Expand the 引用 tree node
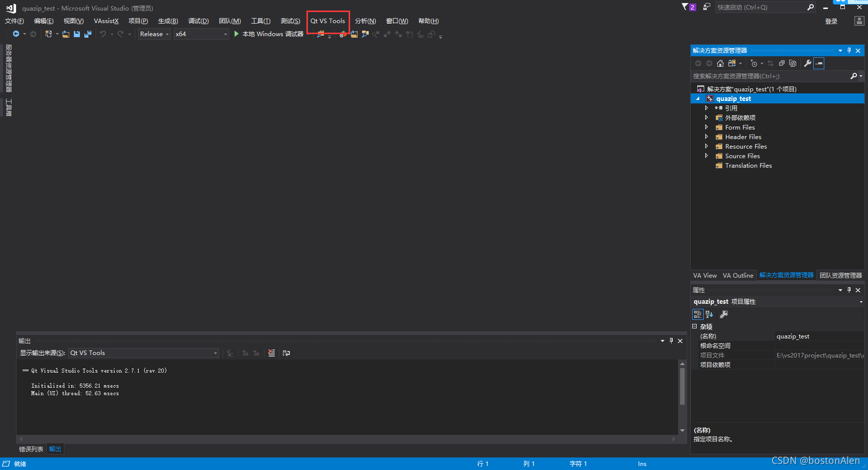Image resolution: width=868 pixels, height=470 pixels. (706, 108)
